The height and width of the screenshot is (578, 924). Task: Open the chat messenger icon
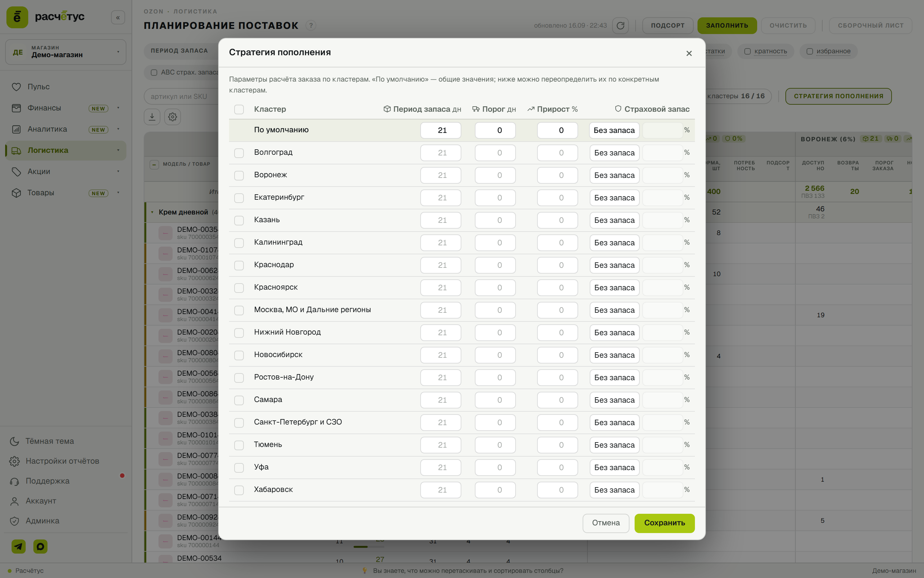40,546
